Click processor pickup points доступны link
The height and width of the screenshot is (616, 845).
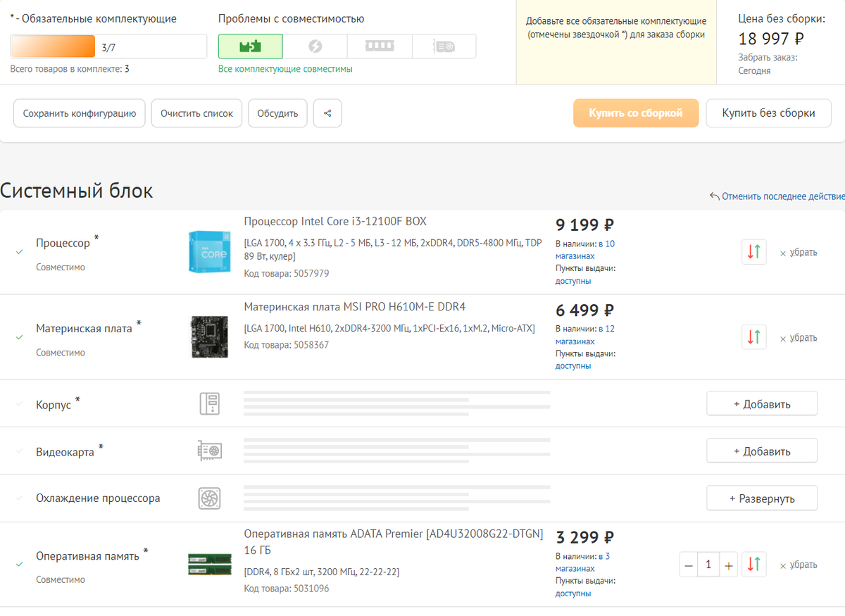[573, 281]
